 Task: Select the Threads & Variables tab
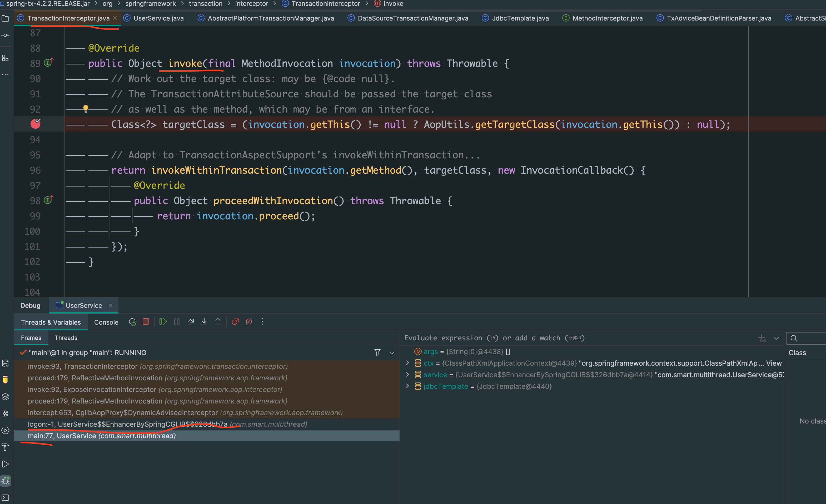(51, 322)
